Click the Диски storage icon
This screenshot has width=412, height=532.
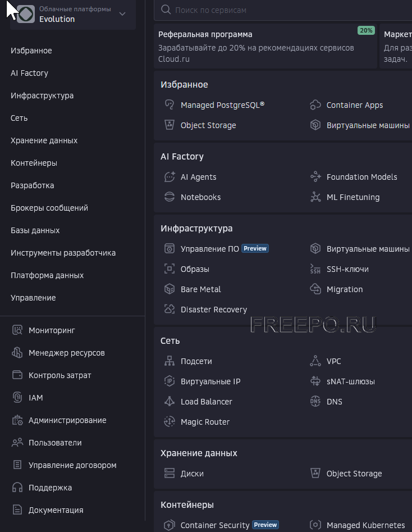[169, 473]
